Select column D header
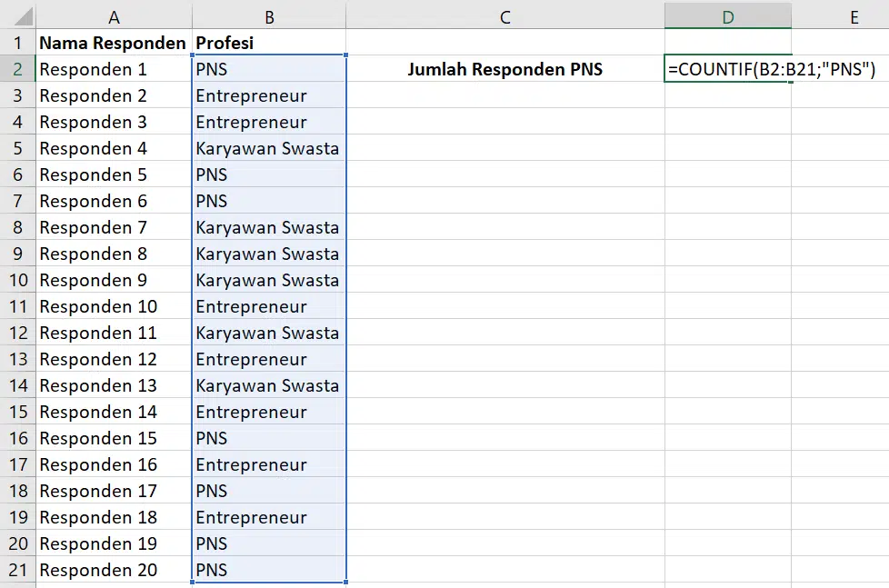The width and height of the screenshot is (889, 588). [x=728, y=16]
